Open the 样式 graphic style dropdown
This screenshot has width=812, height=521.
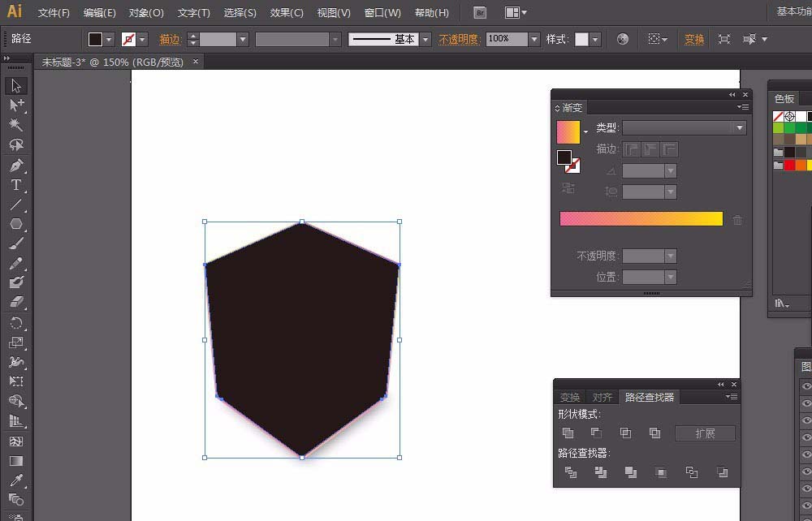coord(595,39)
